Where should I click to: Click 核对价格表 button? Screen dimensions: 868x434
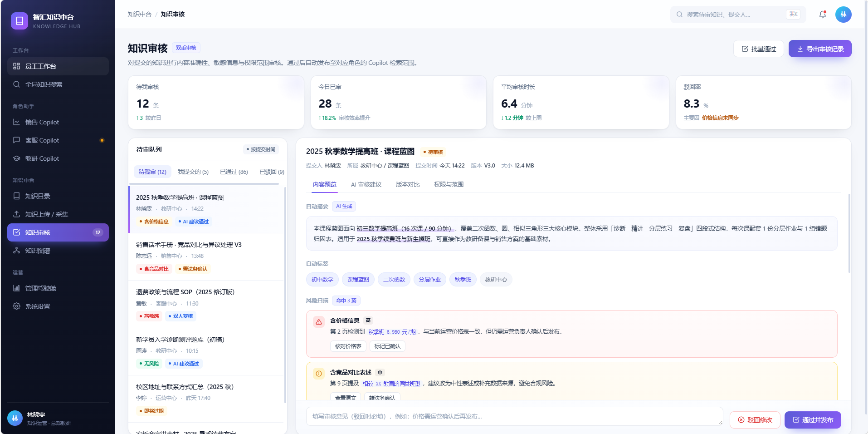(x=348, y=346)
